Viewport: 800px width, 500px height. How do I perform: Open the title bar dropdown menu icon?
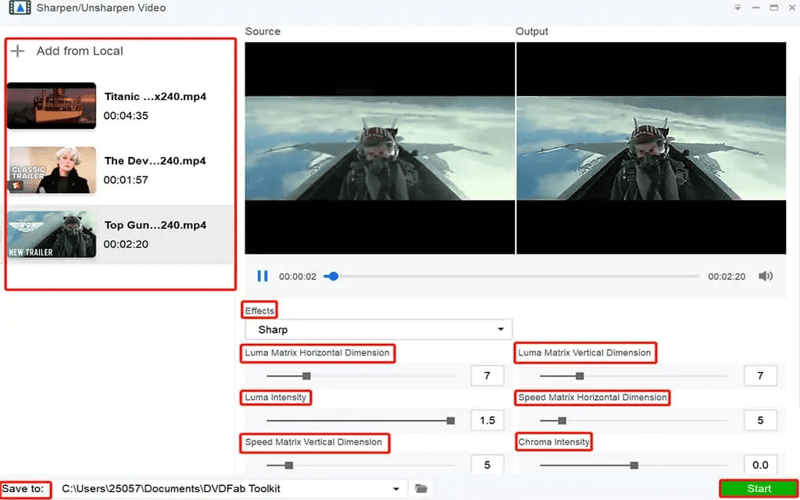coord(738,8)
